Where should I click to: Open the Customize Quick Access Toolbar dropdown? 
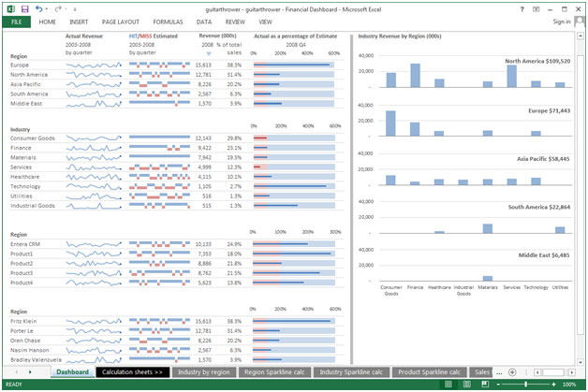pyautogui.click(x=75, y=9)
